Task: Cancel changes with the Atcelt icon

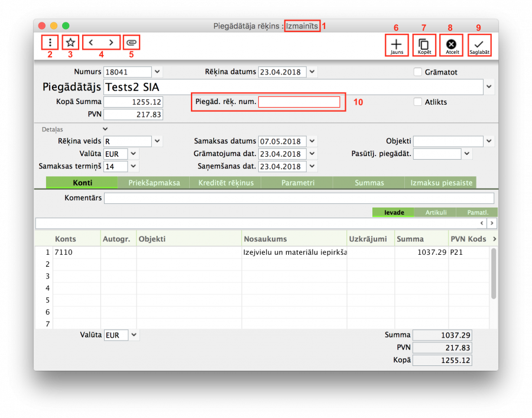Action: point(452,45)
